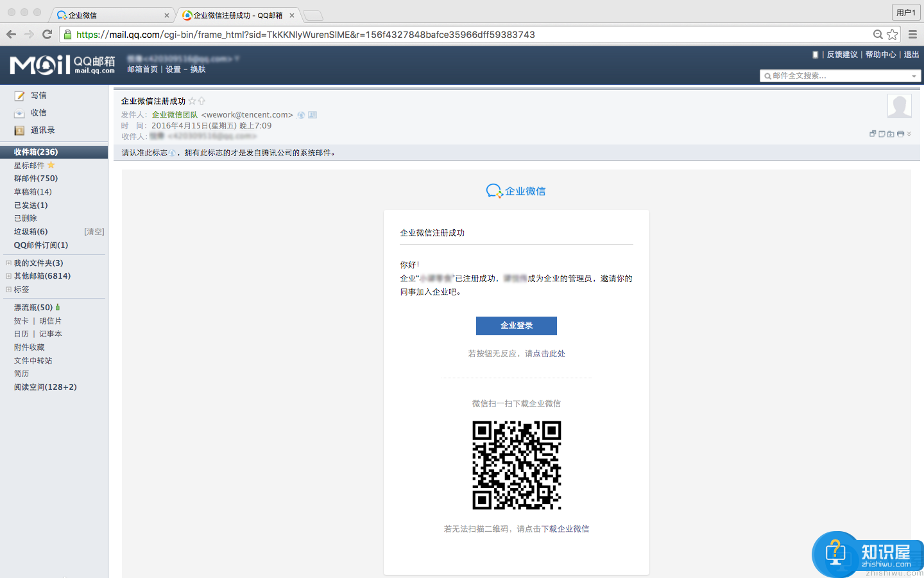Click the green bottle icon beside 漂流瓶
The width and height of the screenshot is (924, 578).
click(58, 307)
